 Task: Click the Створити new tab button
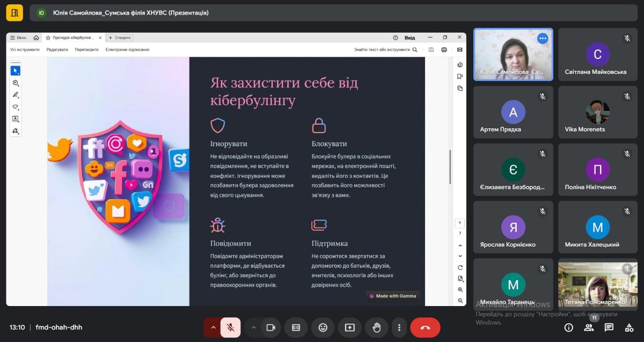[x=120, y=38]
